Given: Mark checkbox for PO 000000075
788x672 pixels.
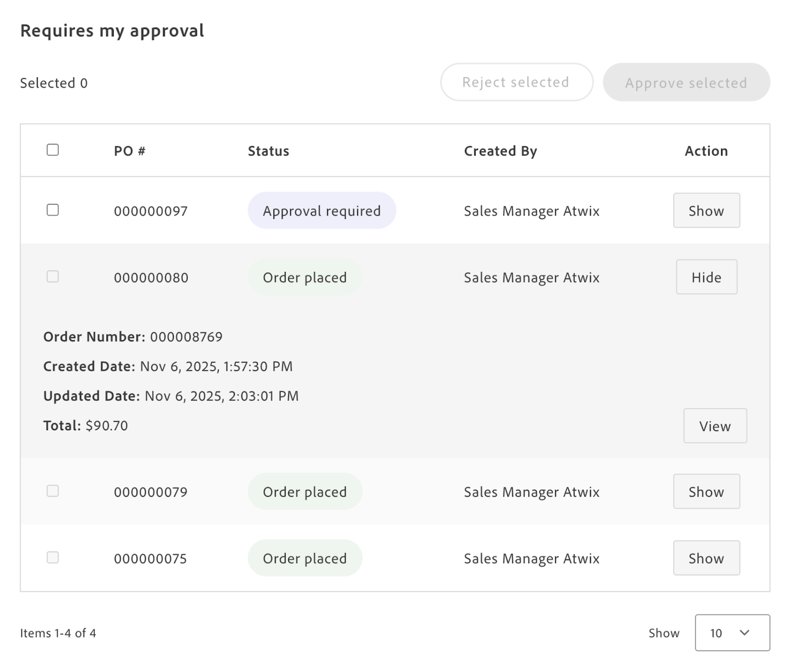Looking at the screenshot, I should point(52,557).
